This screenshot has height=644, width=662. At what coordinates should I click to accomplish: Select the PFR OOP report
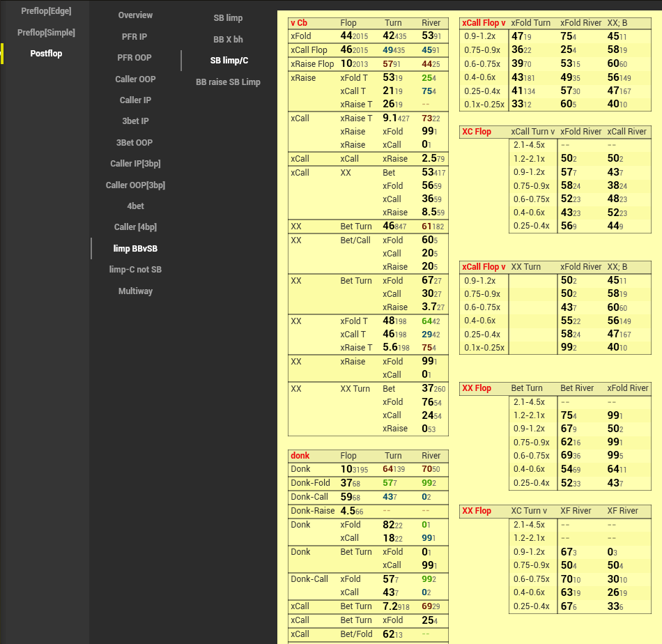135,58
